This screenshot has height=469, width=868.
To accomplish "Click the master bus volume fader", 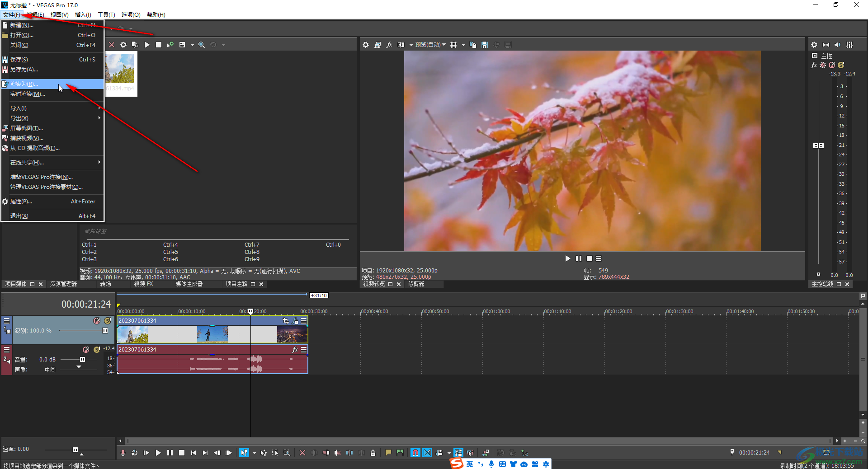I will tap(818, 145).
